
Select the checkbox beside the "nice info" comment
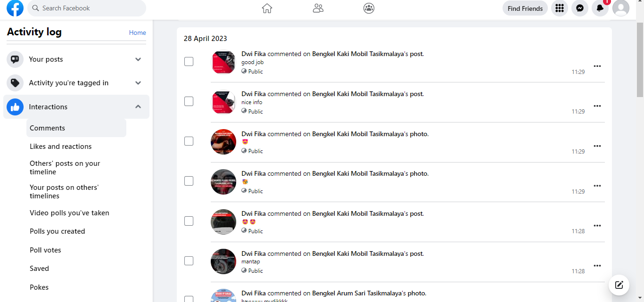click(x=189, y=101)
